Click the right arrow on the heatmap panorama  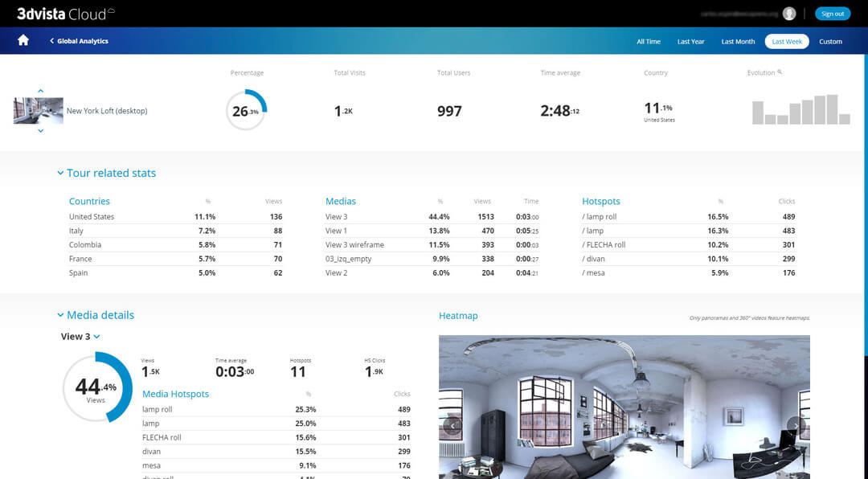pyautogui.click(x=795, y=424)
